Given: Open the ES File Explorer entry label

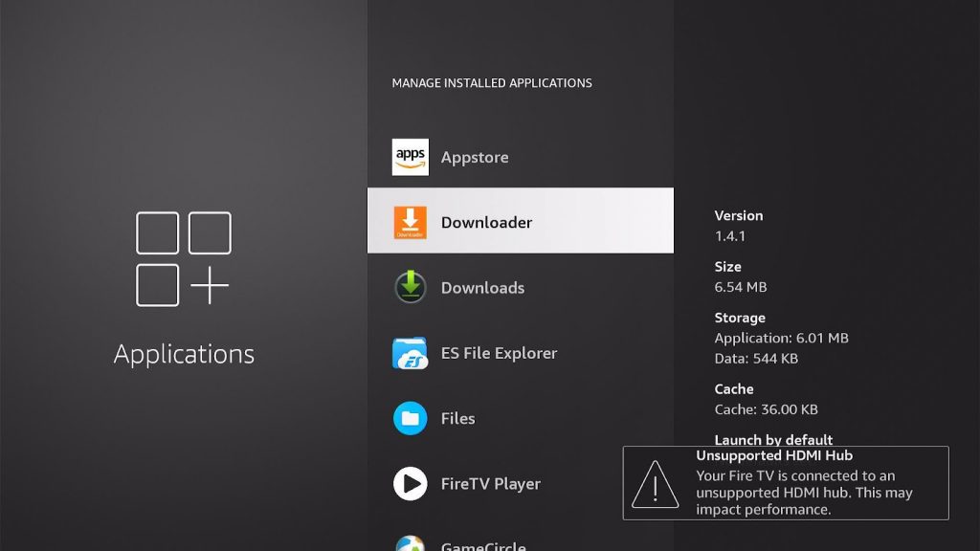Looking at the screenshot, I should [499, 353].
